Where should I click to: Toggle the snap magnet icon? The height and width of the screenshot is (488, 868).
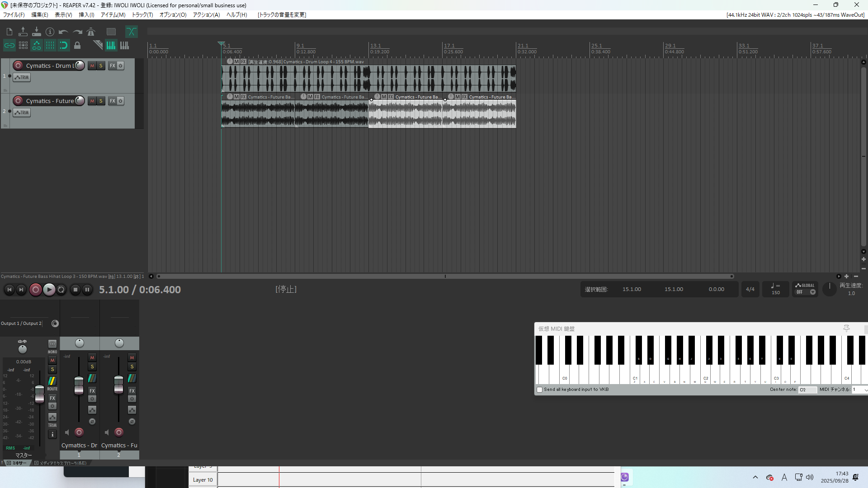(x=64, y=45)
